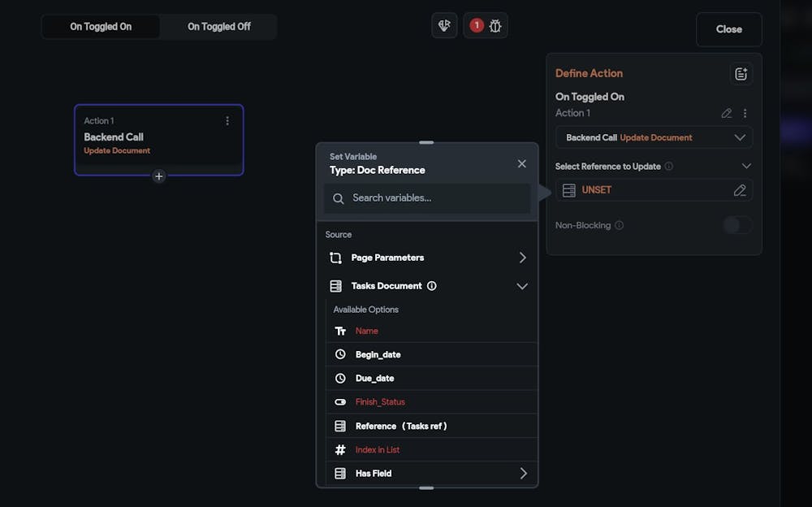Collapse the Tasks Document section
Screen dimensions: 812x507
point(522,286)
